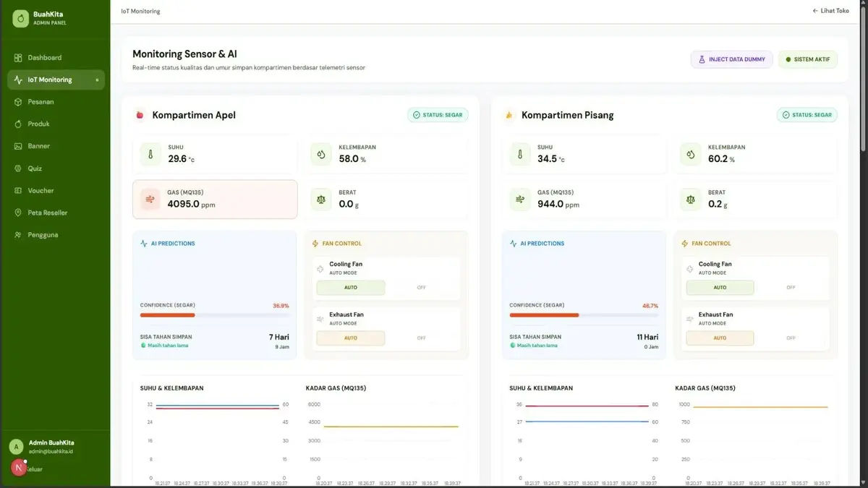Click the Banner image icon in sidebar
The width and height of the screenshot is (868, 488).
click(x=19, y=146)
